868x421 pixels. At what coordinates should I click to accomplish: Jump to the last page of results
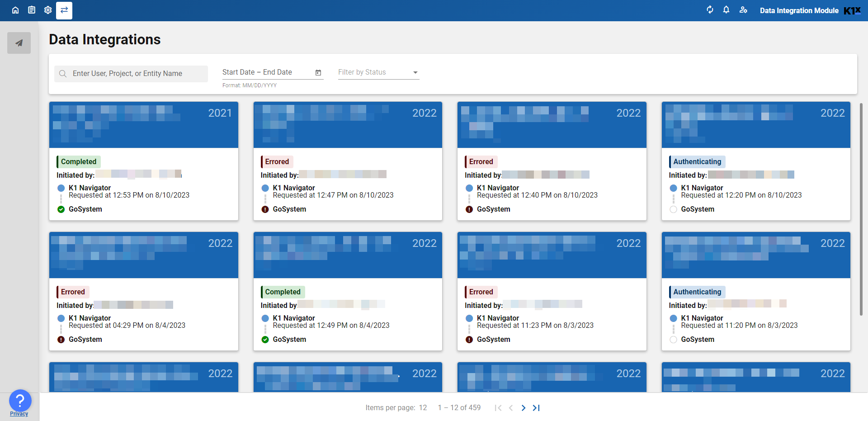point(536,407)
